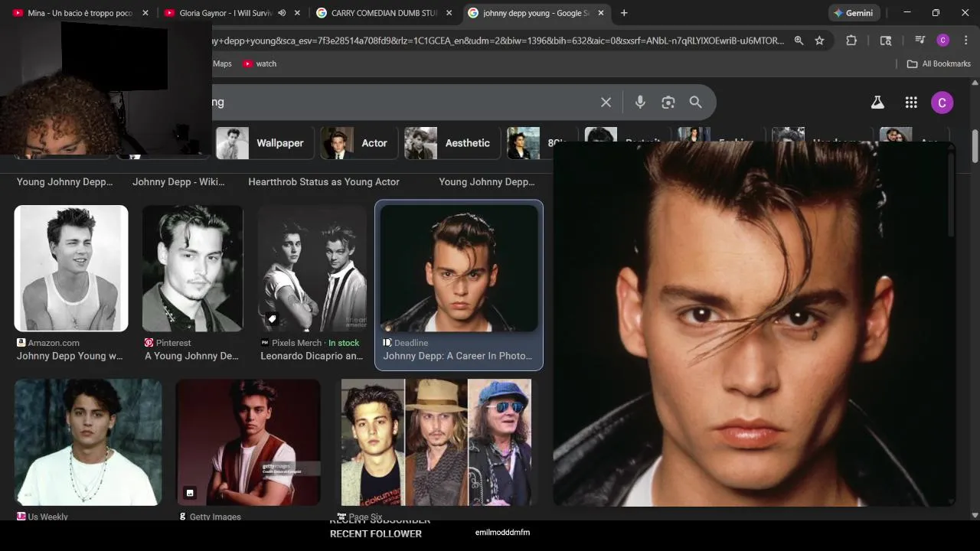This screenshot has height=551, width=980.
Task: Bookmark this page with the star icon
Action: click(x=819, y=41)
